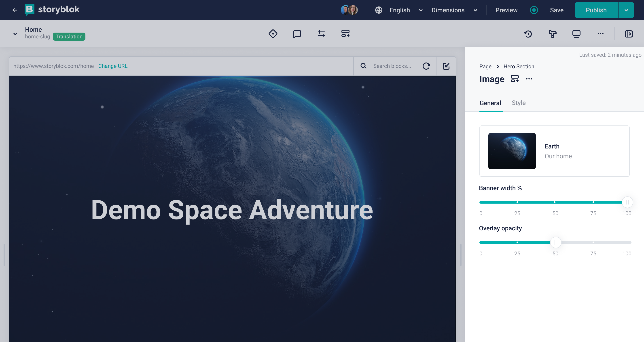Toggle the side panel collapse icon
The width and height of the screenshot is (644, 342).
(x=629, y=34)
